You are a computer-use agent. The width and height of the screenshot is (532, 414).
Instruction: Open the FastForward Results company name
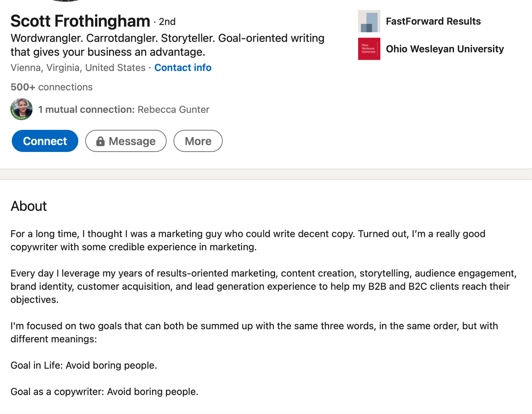click(433, 21)
